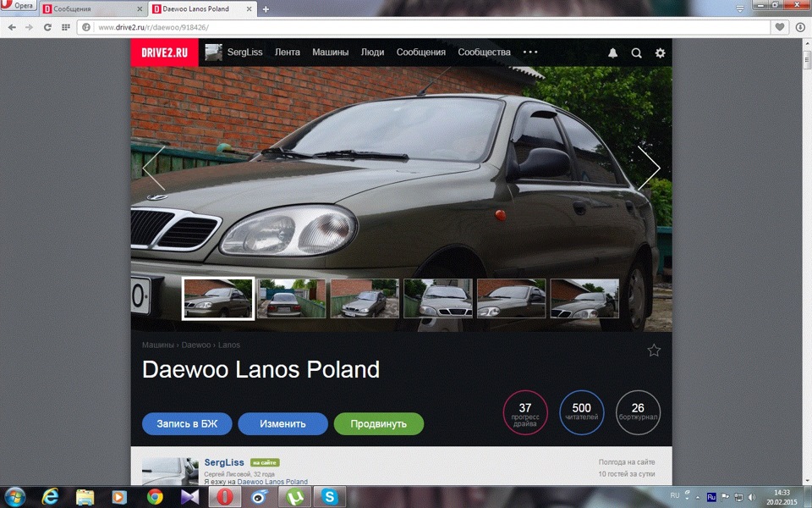Viewport: 812px width, 508px height.
Task: Show previous photo with left arrow
Action: 154,168
